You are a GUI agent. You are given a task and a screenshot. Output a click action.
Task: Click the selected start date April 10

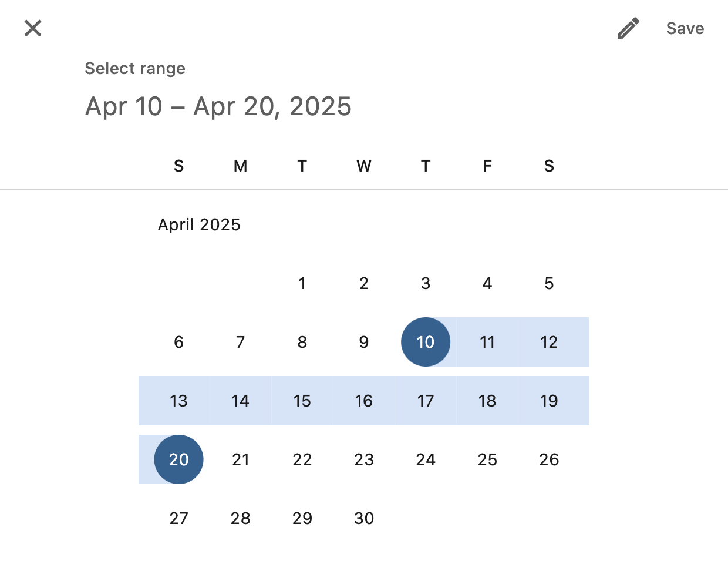pyautogui.click(x=426, y=342)
